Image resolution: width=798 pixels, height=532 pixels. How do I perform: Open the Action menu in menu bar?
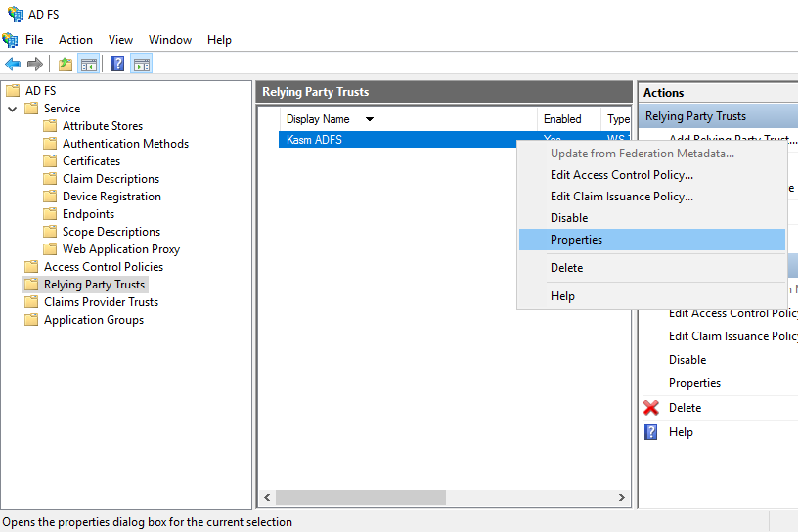[x=75, y=40]
